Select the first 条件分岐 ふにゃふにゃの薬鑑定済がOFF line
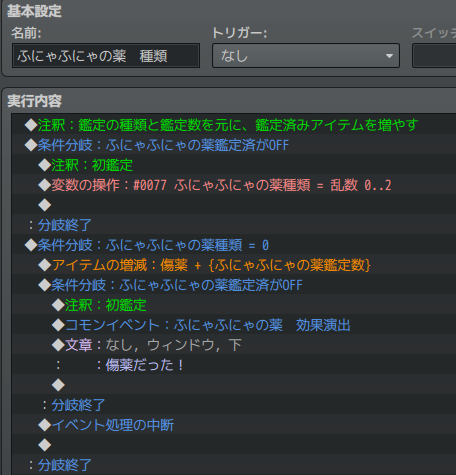Screen dimensions: 456x475 pyautogui.click(x=234, y=145)
